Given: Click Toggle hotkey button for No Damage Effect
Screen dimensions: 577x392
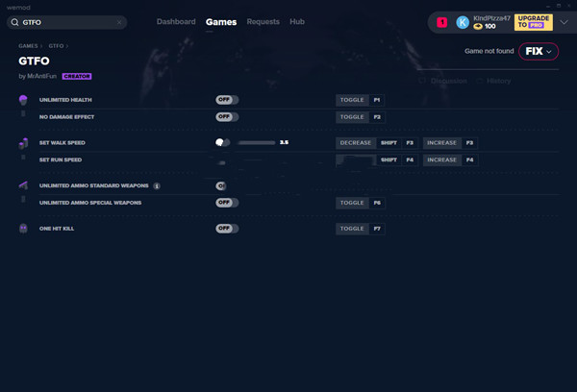Looking at the screenshot, I should (352, 117).
